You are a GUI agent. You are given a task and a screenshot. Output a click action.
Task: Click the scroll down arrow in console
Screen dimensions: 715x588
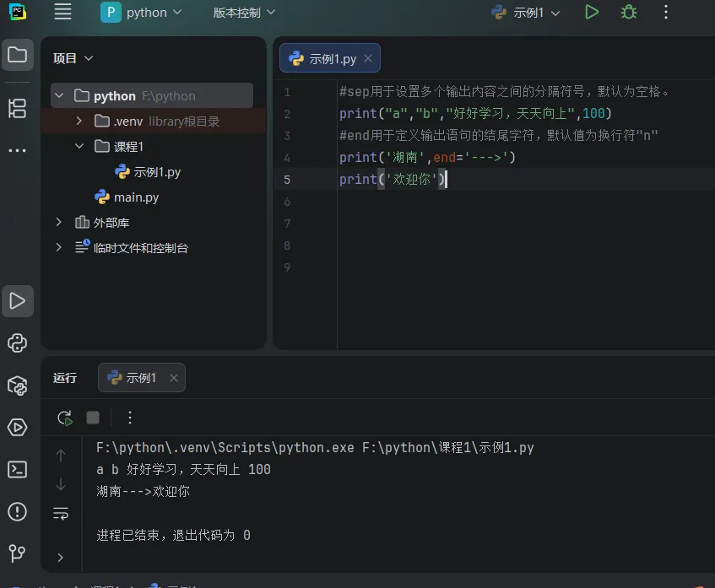[61, 484]
